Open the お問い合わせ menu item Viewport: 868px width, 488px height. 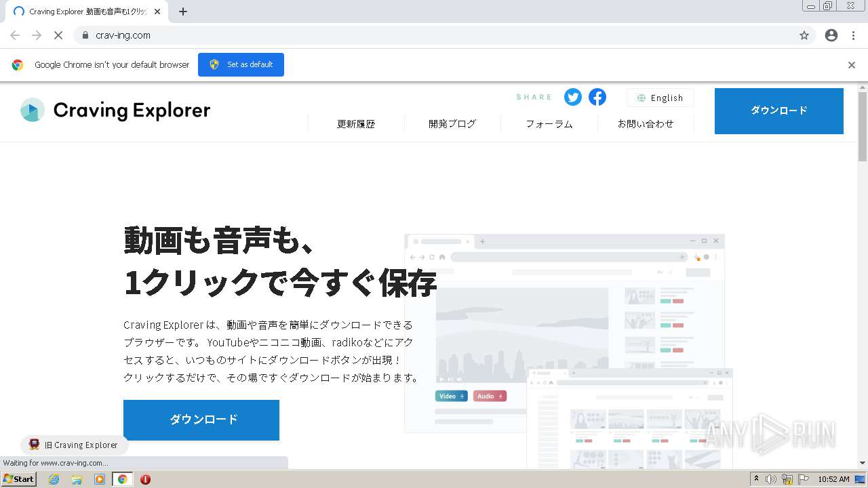click(x=646, y=124)
